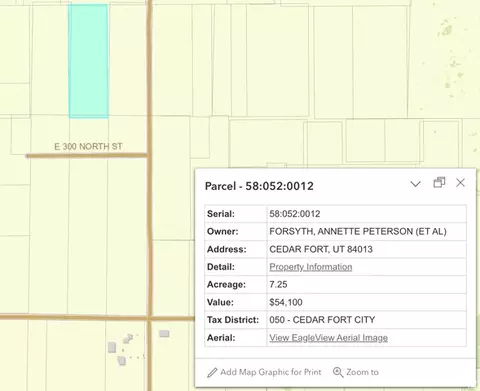Click the Value cell showing $54,100
This screenshot has width=480, height=391.
[366, 302]
